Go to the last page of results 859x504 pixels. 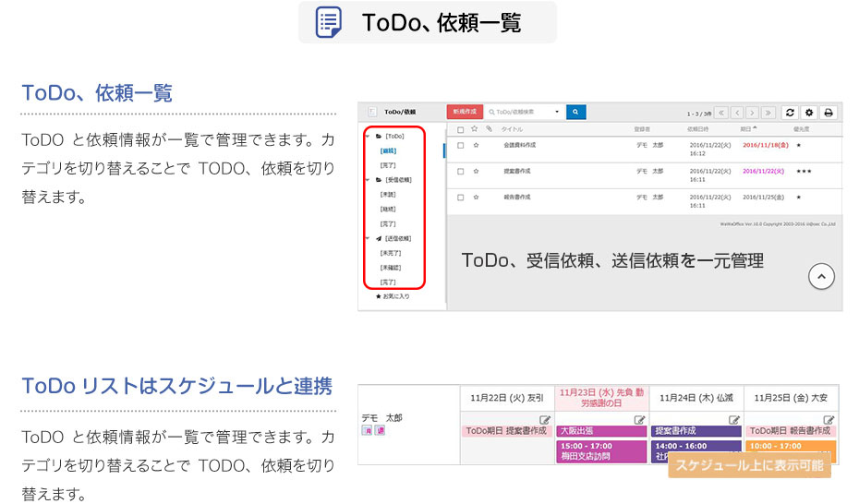pyautogui.click(x=768, y=112)
